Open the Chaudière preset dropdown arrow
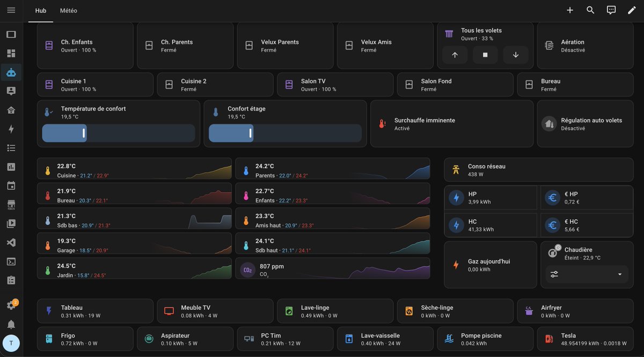Viewport: 644px width, 357px height. tap(620, 274)
